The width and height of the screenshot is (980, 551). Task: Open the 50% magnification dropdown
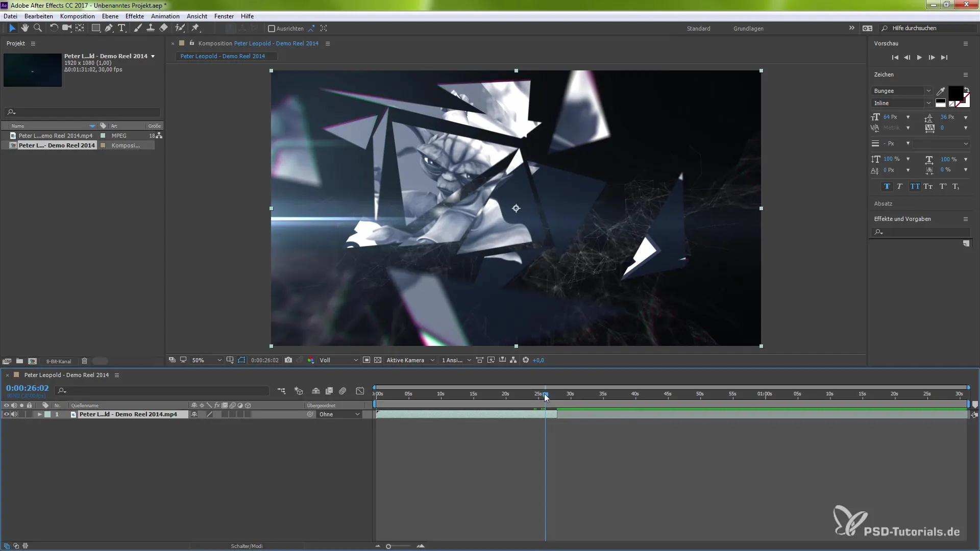point(206,360)
